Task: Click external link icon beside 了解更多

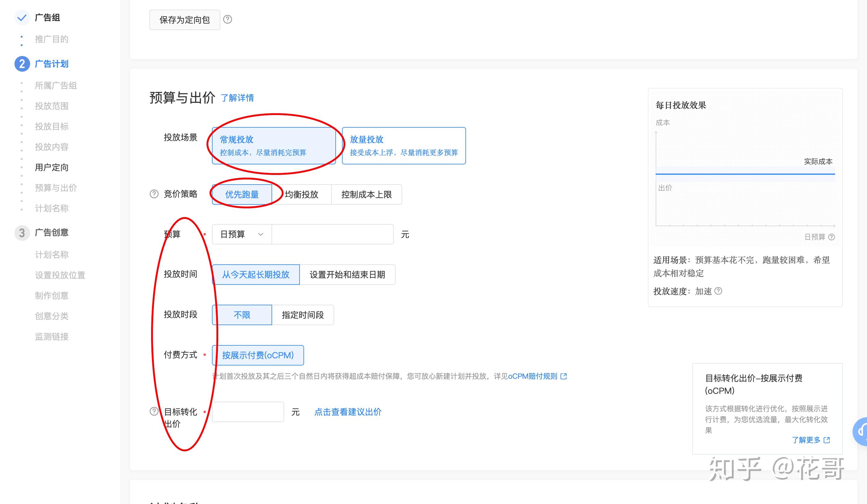Action: [827, 440]
